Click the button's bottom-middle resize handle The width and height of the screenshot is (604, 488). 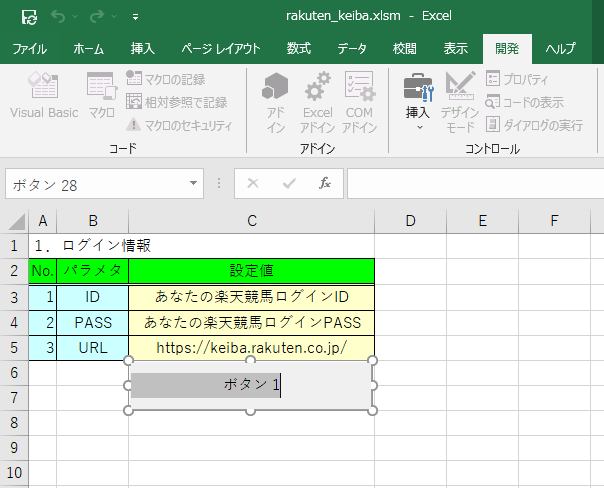pyautogui.click(x=250, y=411)
